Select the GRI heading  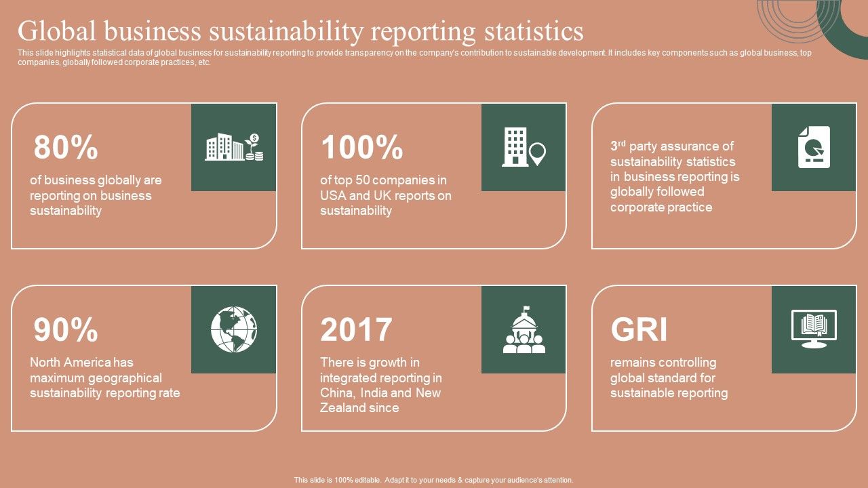[639, 329]
